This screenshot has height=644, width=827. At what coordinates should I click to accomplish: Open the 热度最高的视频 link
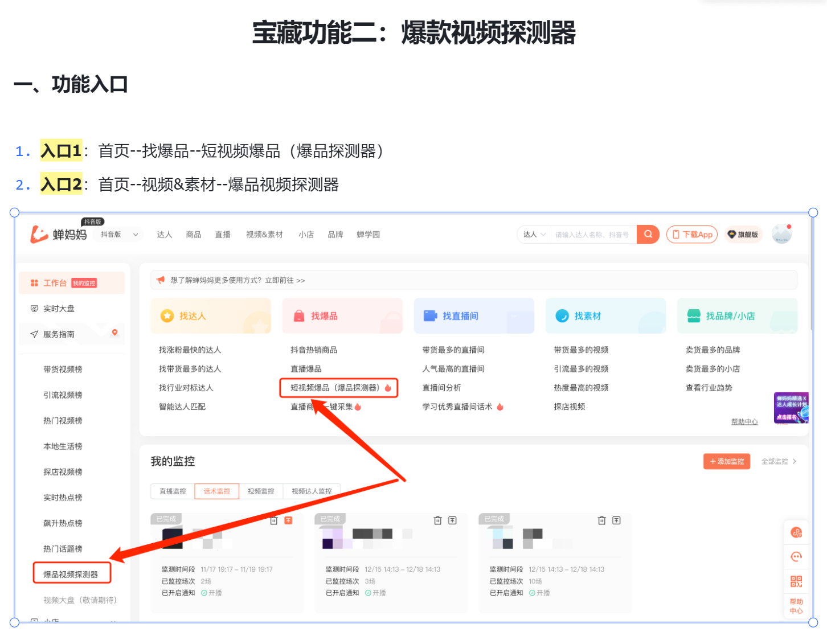[x=581, y=388]
